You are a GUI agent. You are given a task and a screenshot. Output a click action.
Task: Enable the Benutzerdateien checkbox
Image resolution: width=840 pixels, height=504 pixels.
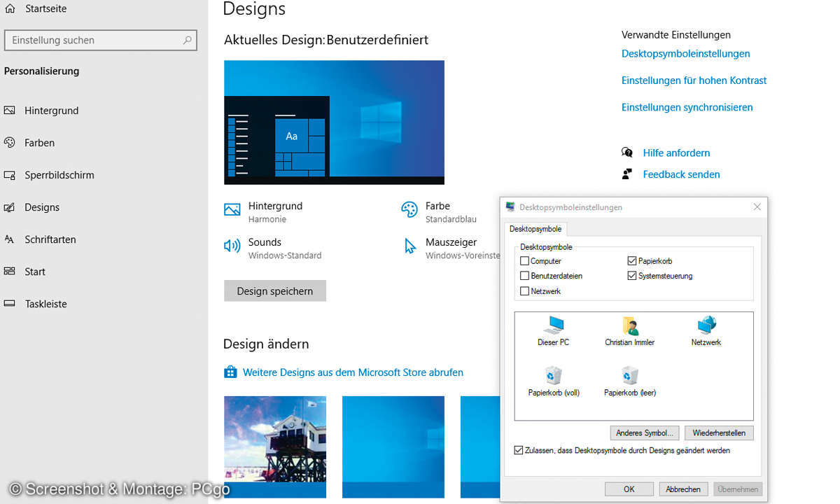click(x=525, y=276)
